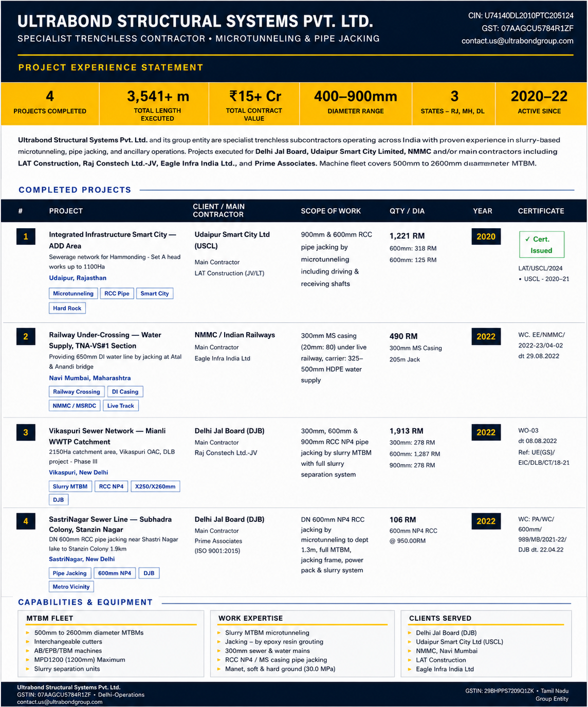Click the WORK EXPERTISE card title
This screenshot has height=707, width=588.
(251, 618)
